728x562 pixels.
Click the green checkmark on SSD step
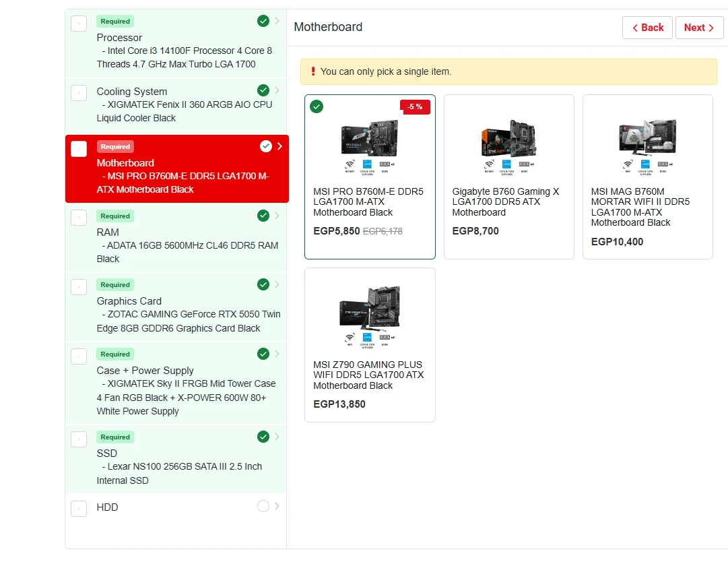[263, 437]
